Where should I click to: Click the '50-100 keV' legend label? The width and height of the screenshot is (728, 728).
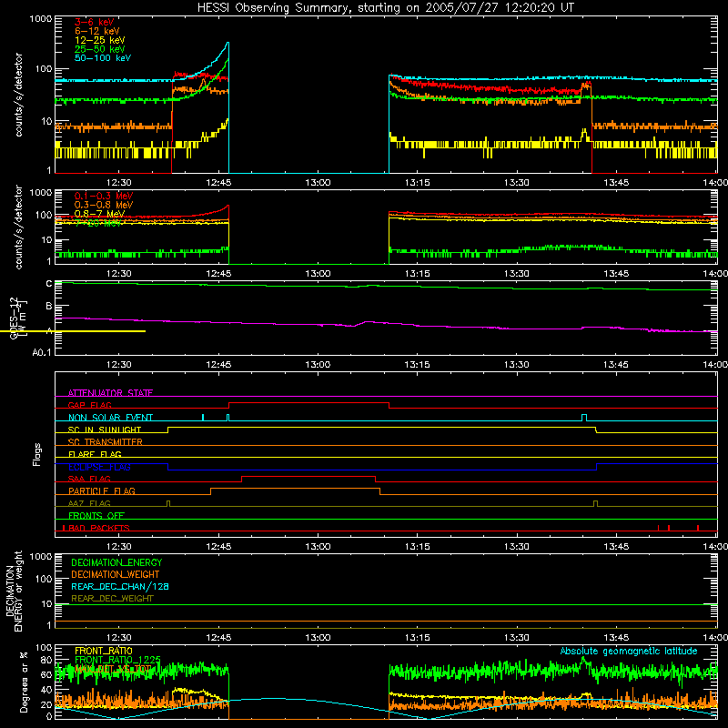click(x=102, y=57)
